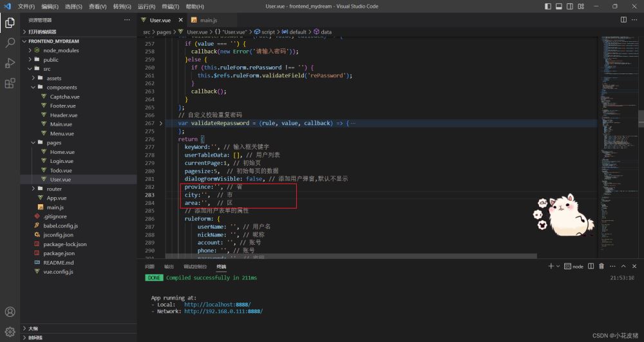The height and width of the screenshot is (342, 644).
Task: Kill terminal with the trash icon
Action: click(x=601, y=266)
